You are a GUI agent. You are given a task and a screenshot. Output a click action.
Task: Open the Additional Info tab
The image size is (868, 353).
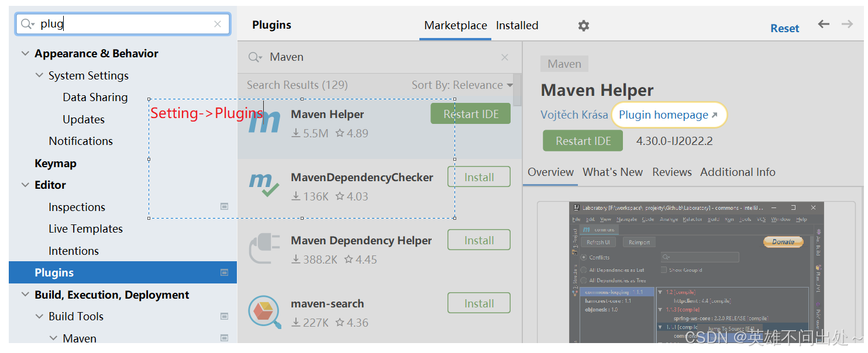tap(738, 172)
